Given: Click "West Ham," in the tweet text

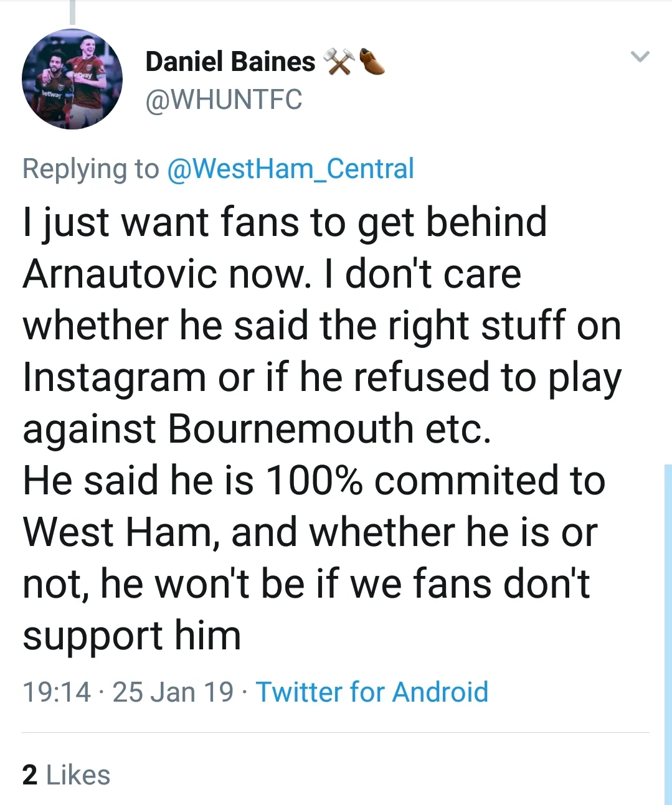Looking at the screenshot, I should pyautogui.click(x=121, y=532).
